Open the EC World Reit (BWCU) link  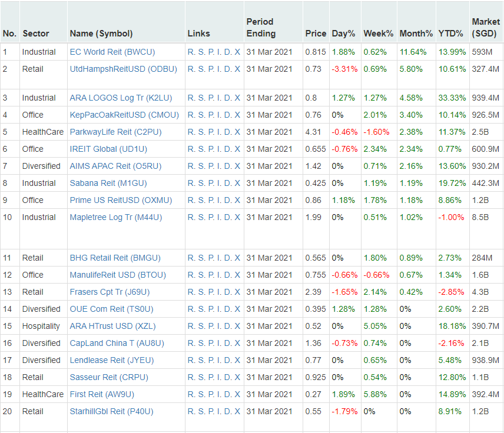tap(112, 52)
